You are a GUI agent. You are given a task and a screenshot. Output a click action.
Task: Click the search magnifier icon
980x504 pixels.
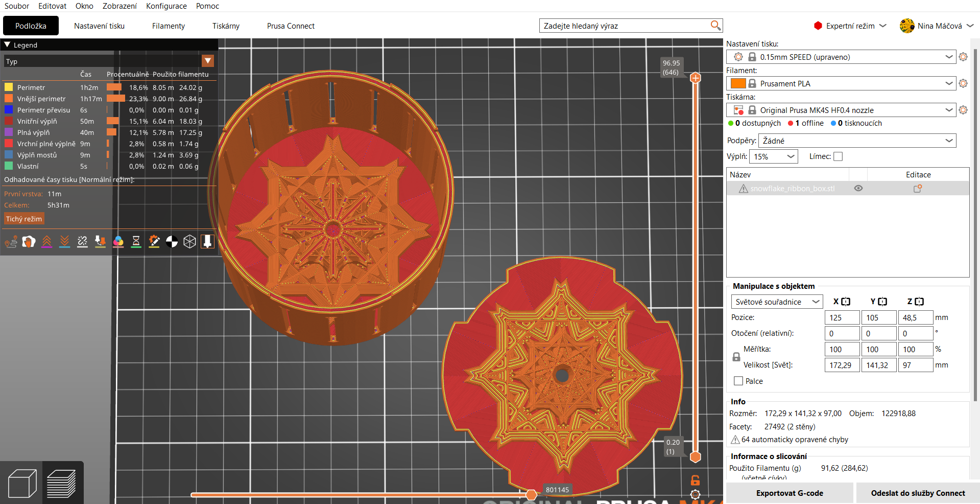(x=715, y=25)
